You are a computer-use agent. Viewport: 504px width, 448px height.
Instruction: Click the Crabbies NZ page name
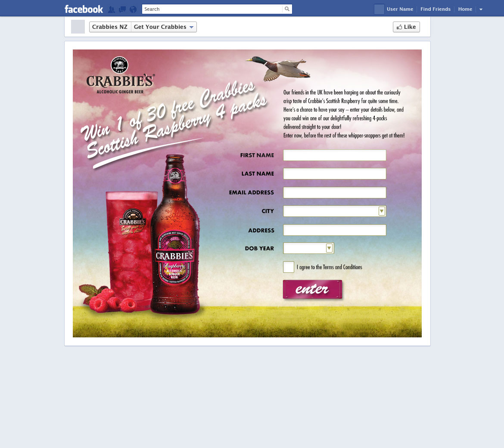click(110, 27)
